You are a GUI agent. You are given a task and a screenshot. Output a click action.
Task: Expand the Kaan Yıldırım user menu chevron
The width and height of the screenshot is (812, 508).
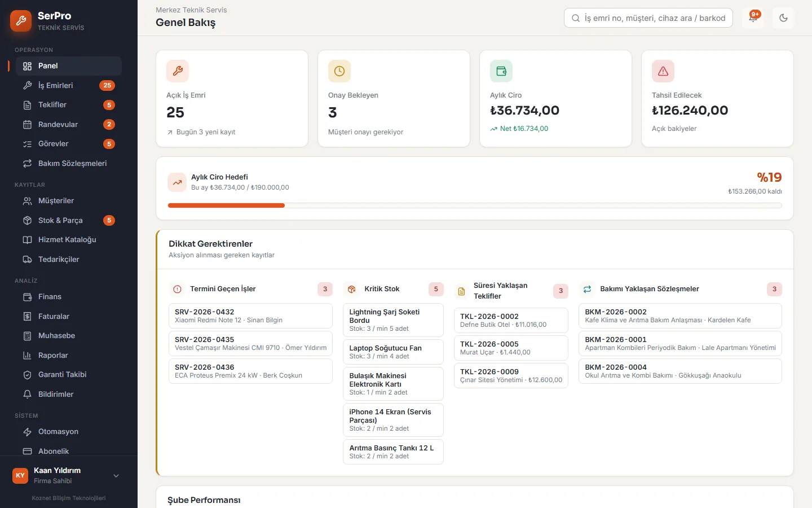tap(116, 476)
